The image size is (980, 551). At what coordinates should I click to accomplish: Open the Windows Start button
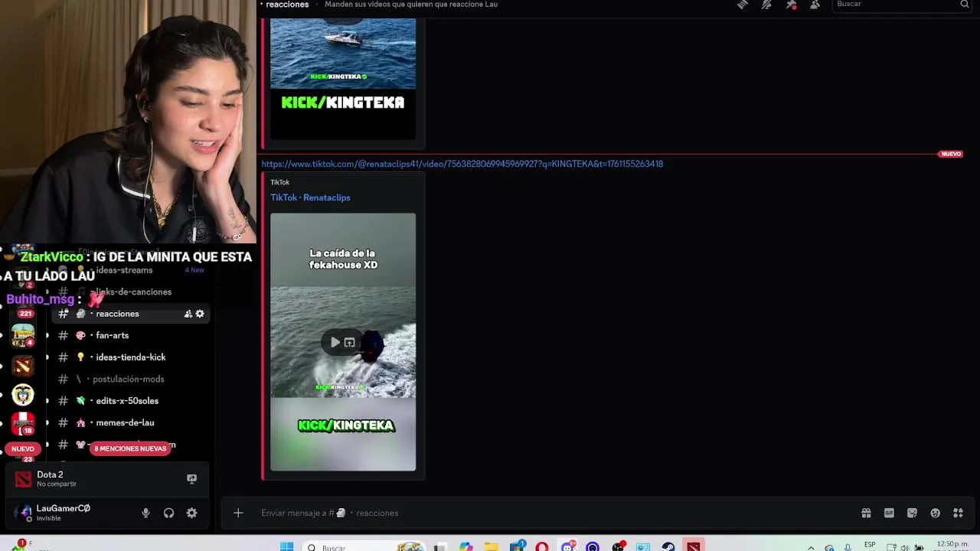tap(286, 546)
